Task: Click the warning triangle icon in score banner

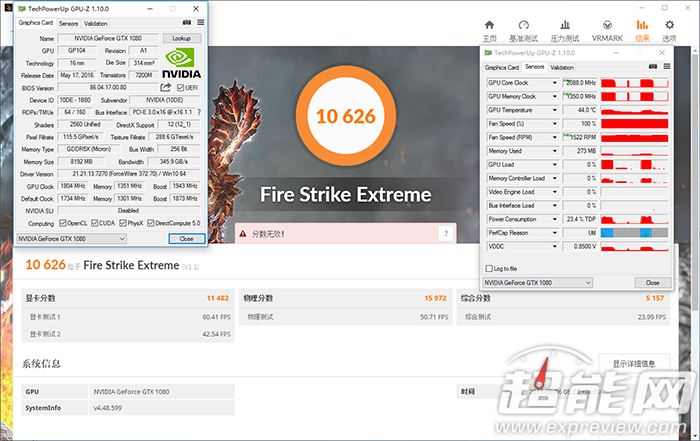Action: click(243, 233)
